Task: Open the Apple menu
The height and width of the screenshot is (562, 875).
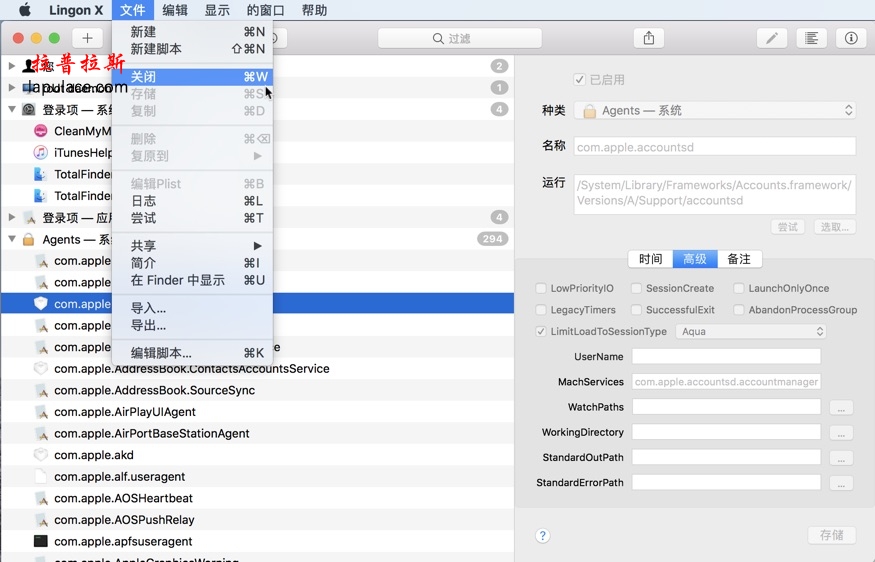Action: pyautogui.click(x=25, y=10)
